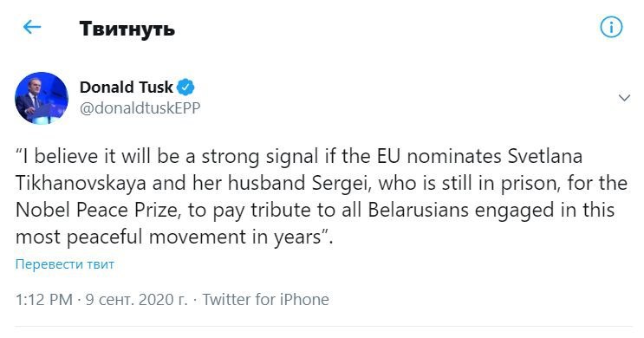Click the Твитнуть header title
644x338 pixels.
point(127,29)
